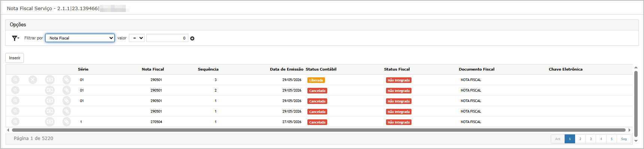Click the Chave Eletrônica column header

tap(566, 69)
